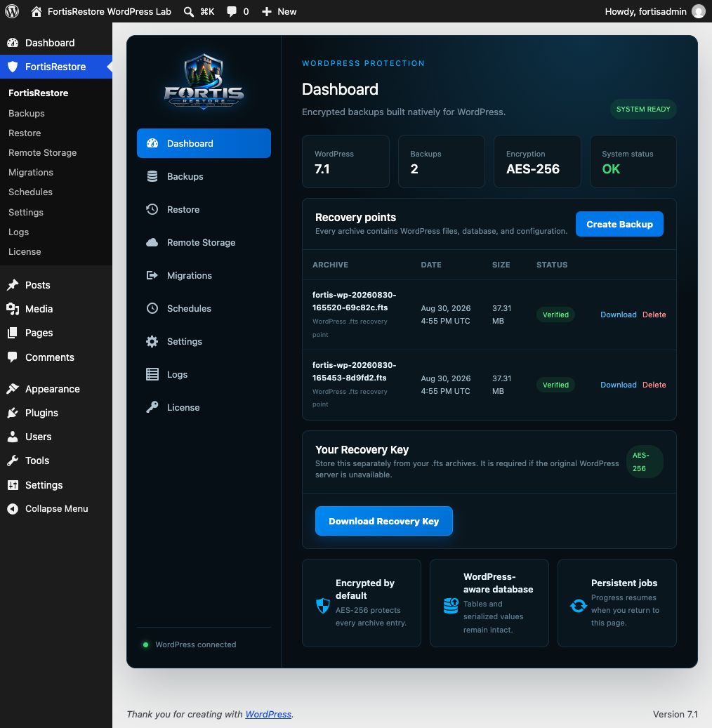The image size is (712, 728).
Task: Download the 165520-69c82c.fts archive
Action: pos(618,315)
